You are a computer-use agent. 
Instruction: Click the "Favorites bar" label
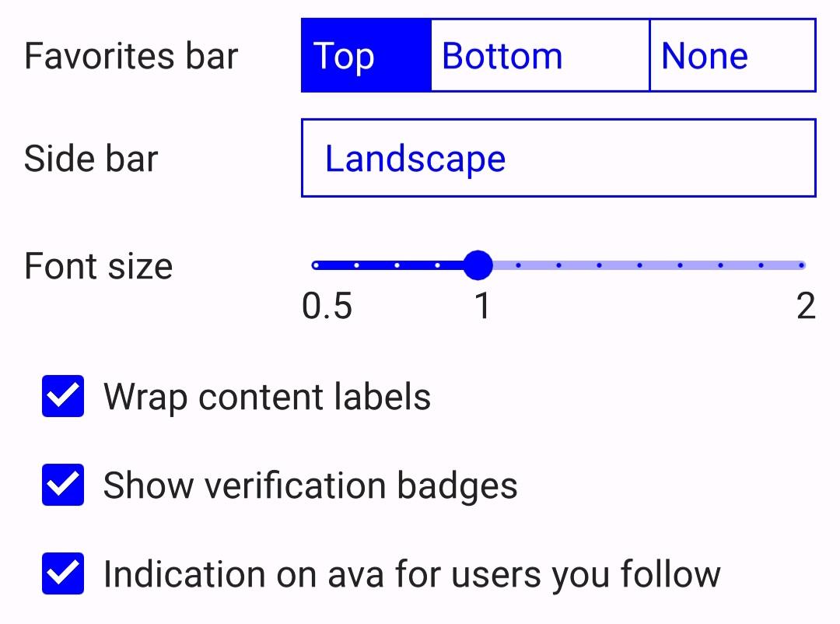click(131, 56)
